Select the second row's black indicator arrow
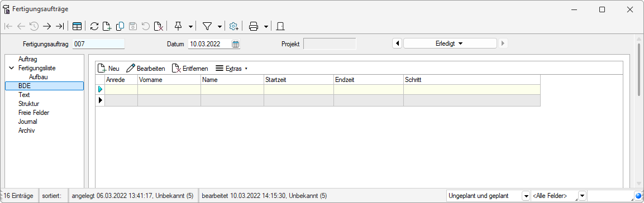Screen dimensions: 644x203 [100, 100]
